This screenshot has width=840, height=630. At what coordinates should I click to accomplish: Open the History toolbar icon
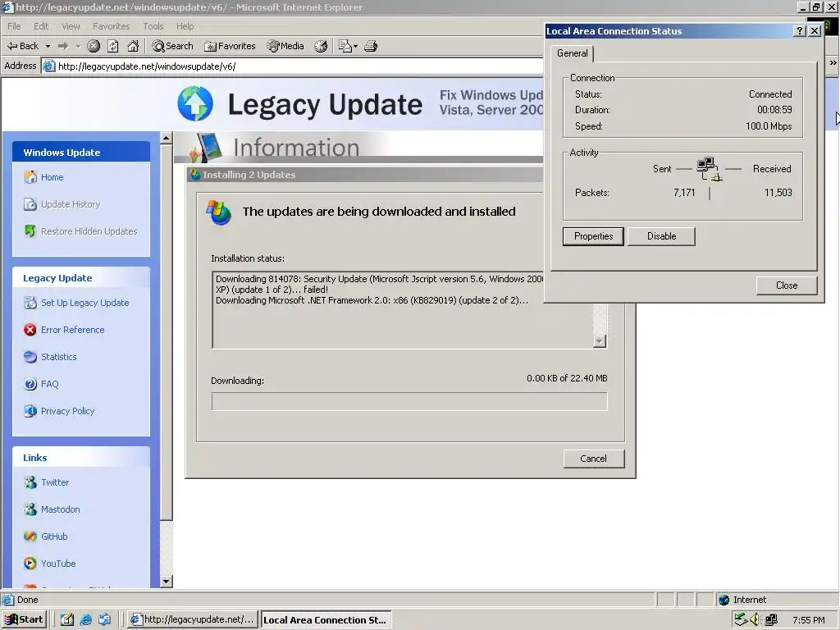(321, 46)
